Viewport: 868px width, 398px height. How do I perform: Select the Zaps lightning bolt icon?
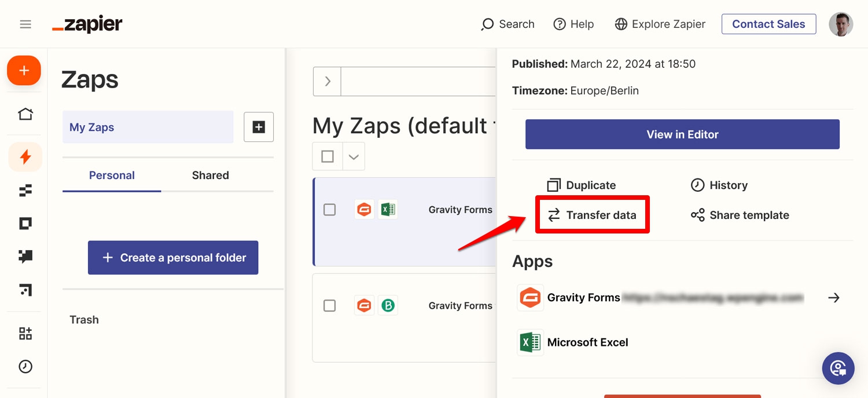(x=25, y=157)
